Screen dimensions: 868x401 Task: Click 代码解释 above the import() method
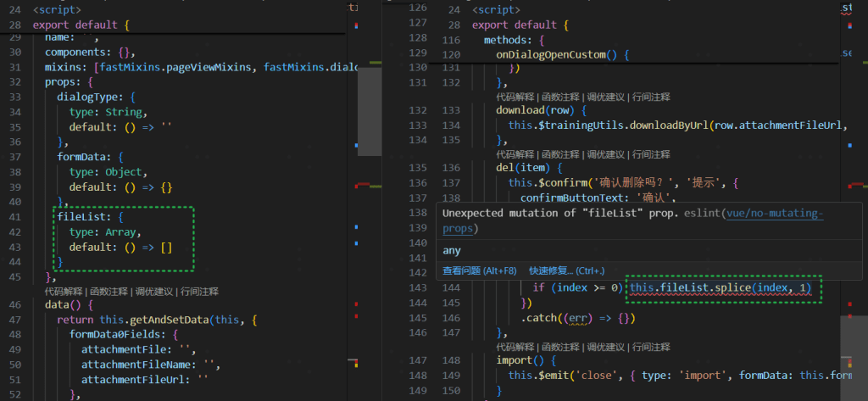tap(516, 347)
